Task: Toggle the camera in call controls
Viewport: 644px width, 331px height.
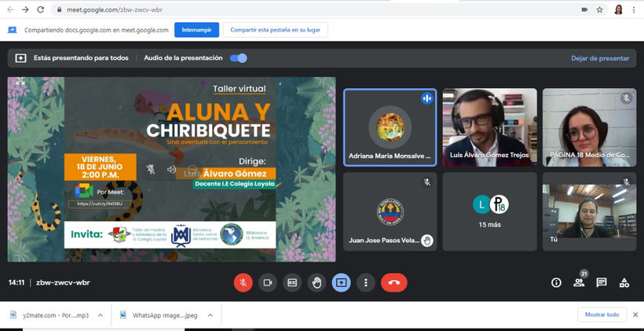Action: coord(268,282)
